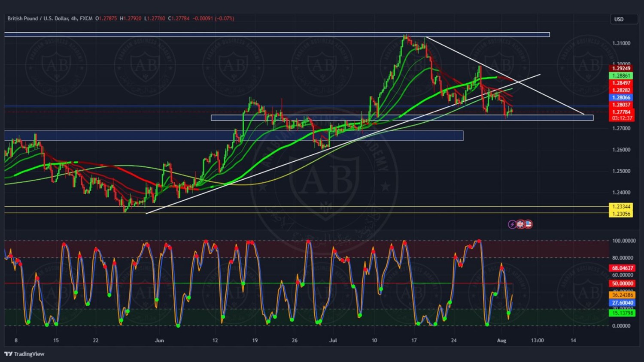Click the green 15.13798 indicator value label
Image resolution: width=644 pixels, height=362 pixels.
click(x=622, y=313)
